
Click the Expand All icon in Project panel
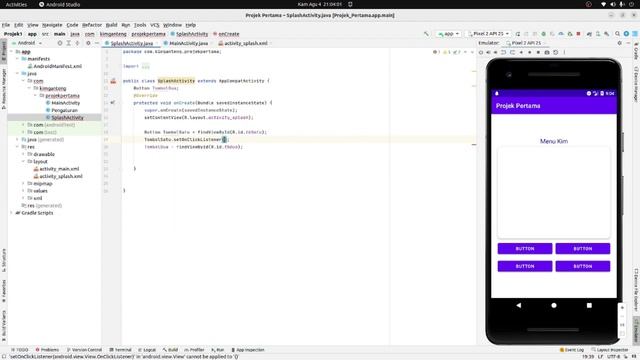coord(69,43)
